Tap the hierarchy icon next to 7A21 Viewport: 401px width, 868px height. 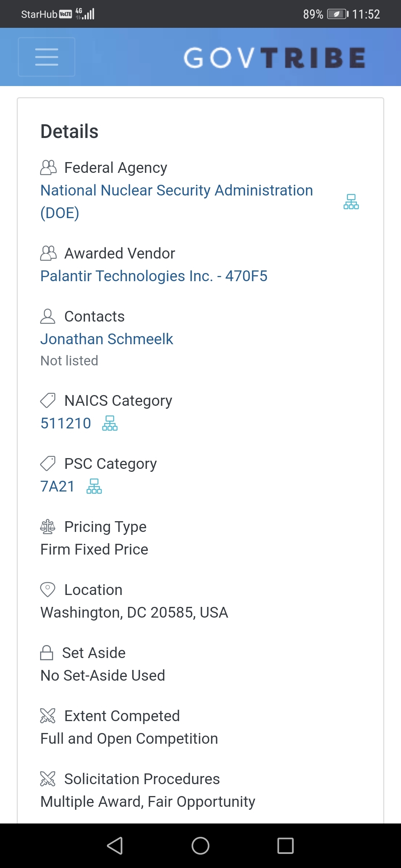[94, 486]
